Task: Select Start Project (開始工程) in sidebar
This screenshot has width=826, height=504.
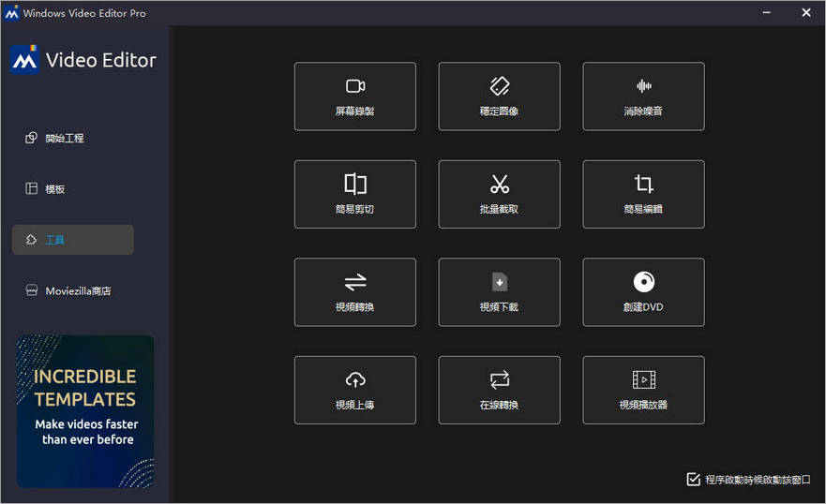Action: click(x=73, y=138)
